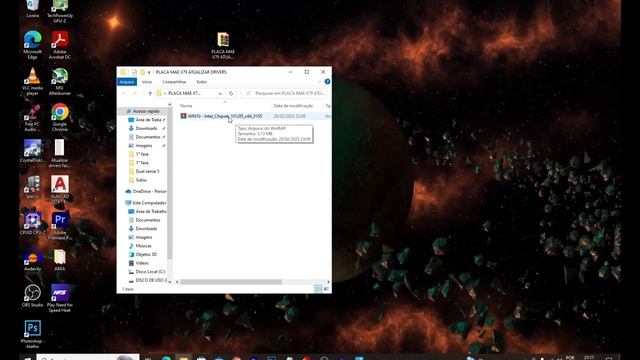The width and height of the screenshot is (640, 360).
Task: Launch MSI Afterburner from the desktop
Action: coord(60,82)
